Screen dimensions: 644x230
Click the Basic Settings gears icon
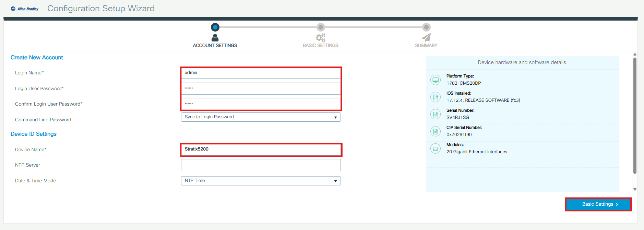tap(321, 38)
